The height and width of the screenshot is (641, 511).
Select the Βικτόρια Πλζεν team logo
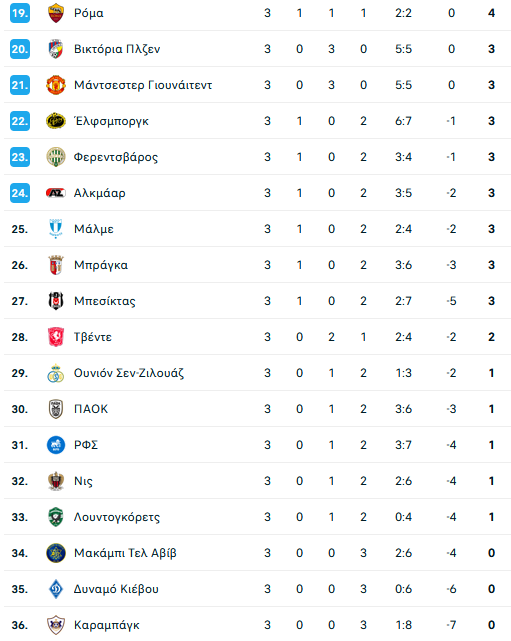coord(56,49)
